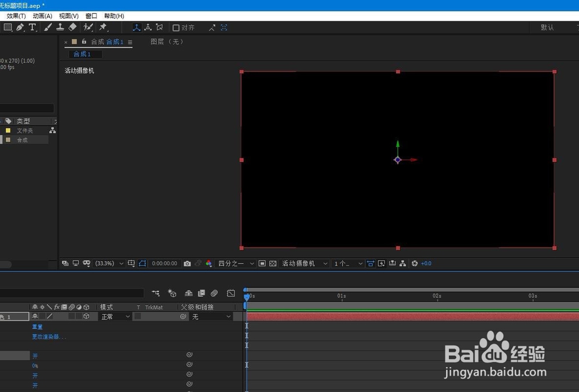This screenshot has width=579, height=392.
Task: Select the Puppet Pin tool
Action: (x=103, y=27)
